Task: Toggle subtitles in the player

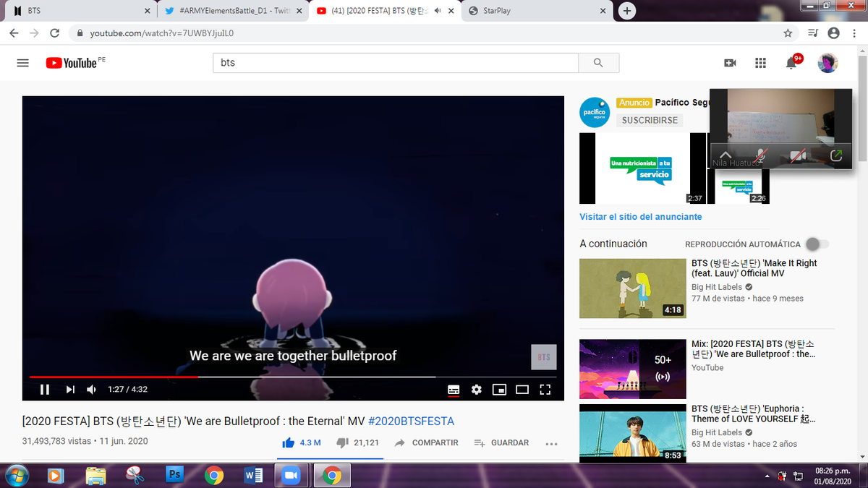Action: (x=454, y=389)
